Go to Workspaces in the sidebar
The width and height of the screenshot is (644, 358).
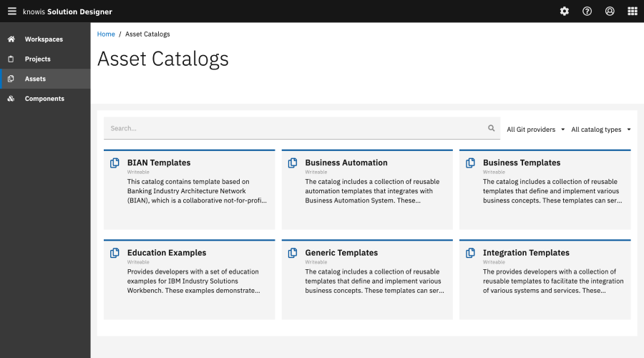tap(45, 39)
